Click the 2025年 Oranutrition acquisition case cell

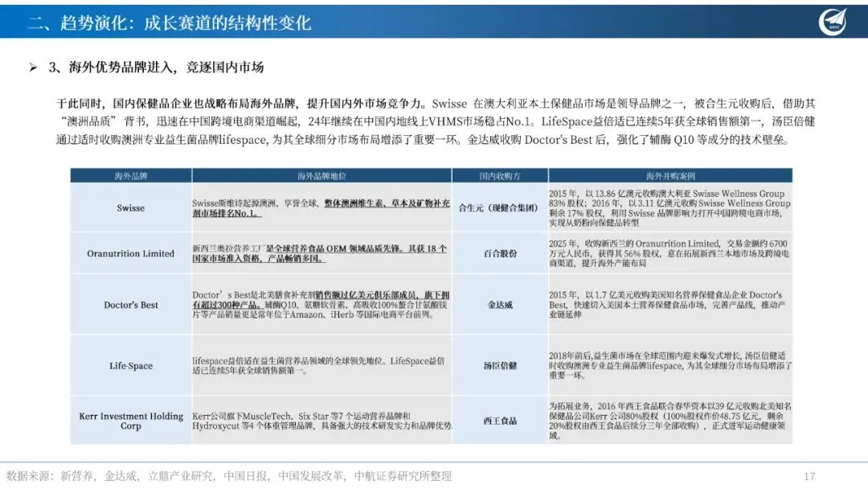670,253
